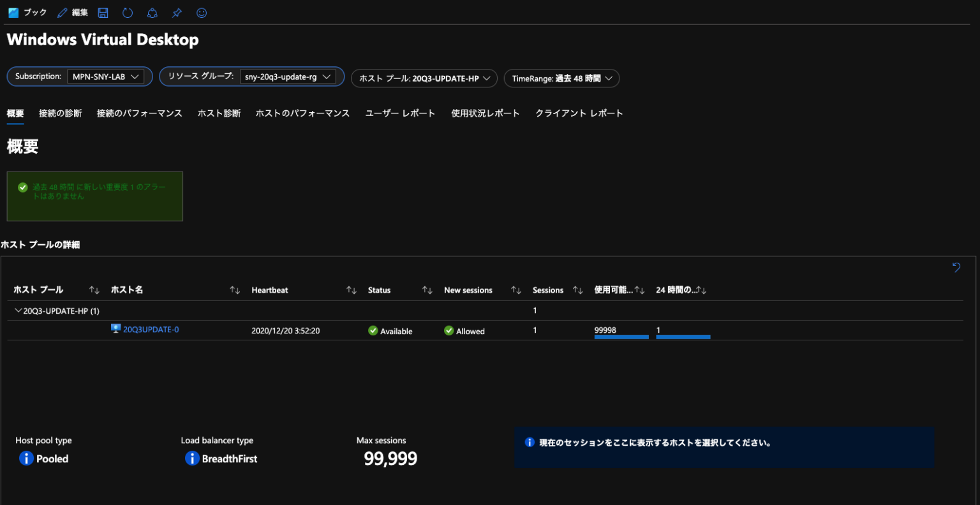
Task: Click the Allowed status check icon
Action: (449, 331)
